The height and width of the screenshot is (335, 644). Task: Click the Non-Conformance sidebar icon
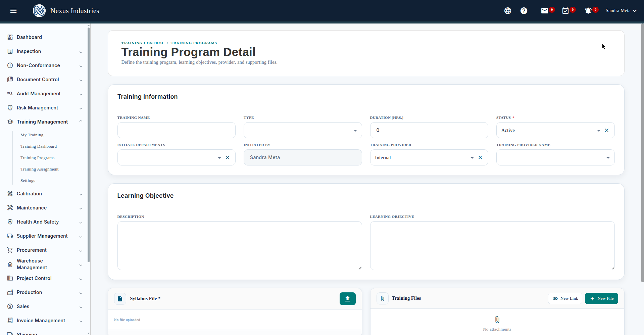pos(10,65)
